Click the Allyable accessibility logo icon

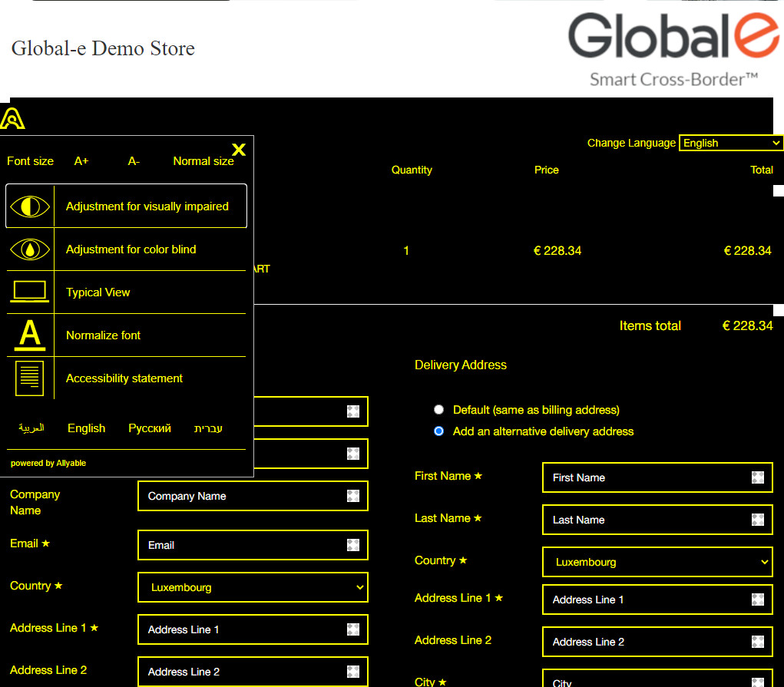coord(13,118)
